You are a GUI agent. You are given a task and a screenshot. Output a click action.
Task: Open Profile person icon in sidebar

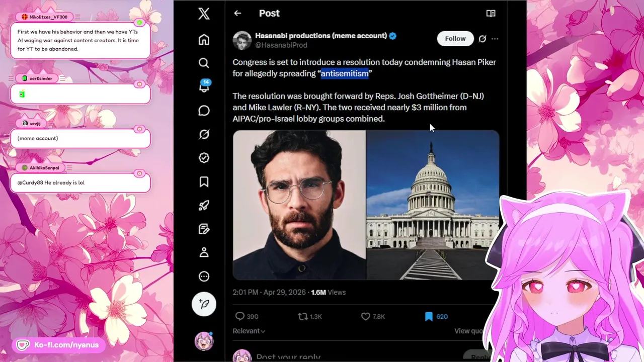tap(204, 252)
